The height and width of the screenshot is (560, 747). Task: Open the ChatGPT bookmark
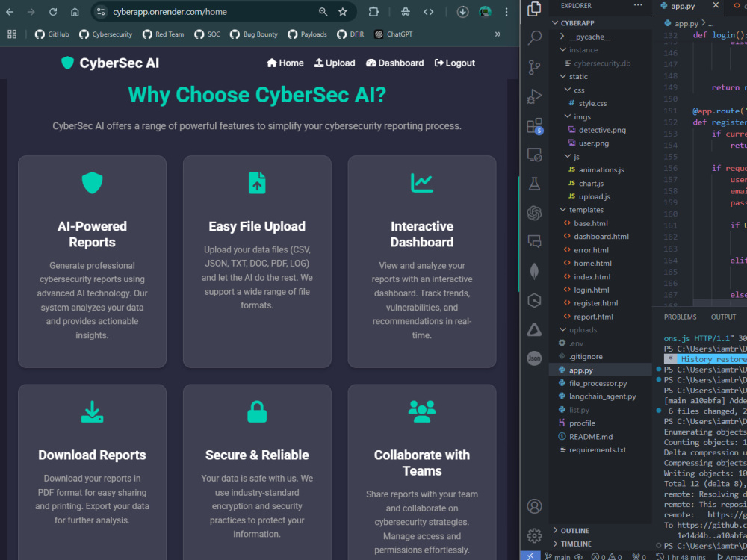tap(393, 34)
